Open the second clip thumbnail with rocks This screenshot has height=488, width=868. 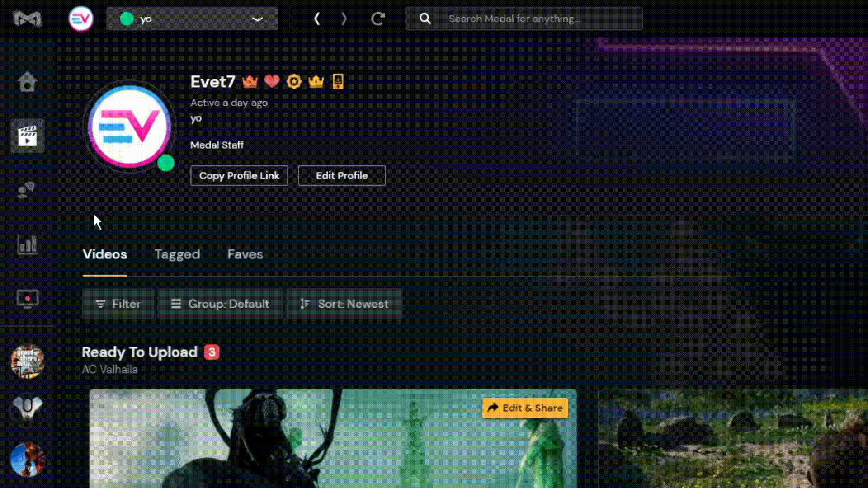click(x=733, y=439)
